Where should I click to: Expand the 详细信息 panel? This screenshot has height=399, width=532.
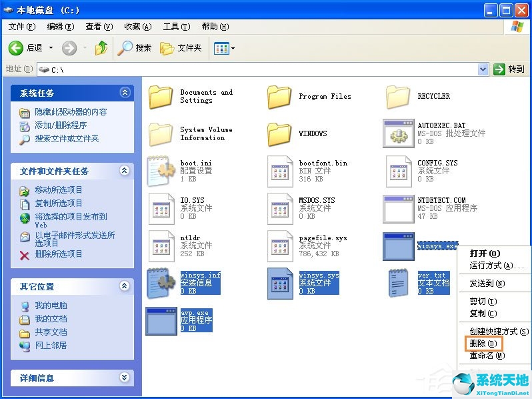[x=125, y=377]
